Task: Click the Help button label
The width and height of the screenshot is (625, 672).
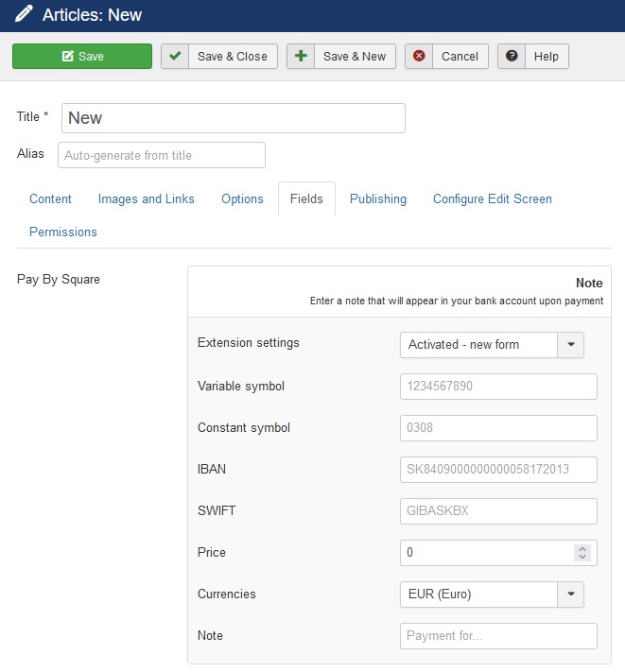Action: (547, 56)
